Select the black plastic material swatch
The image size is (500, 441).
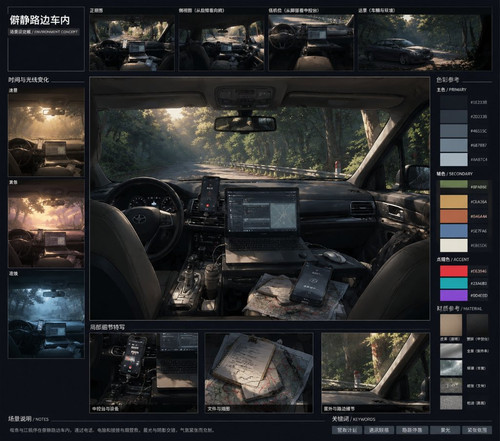click(x=477, y=325)
